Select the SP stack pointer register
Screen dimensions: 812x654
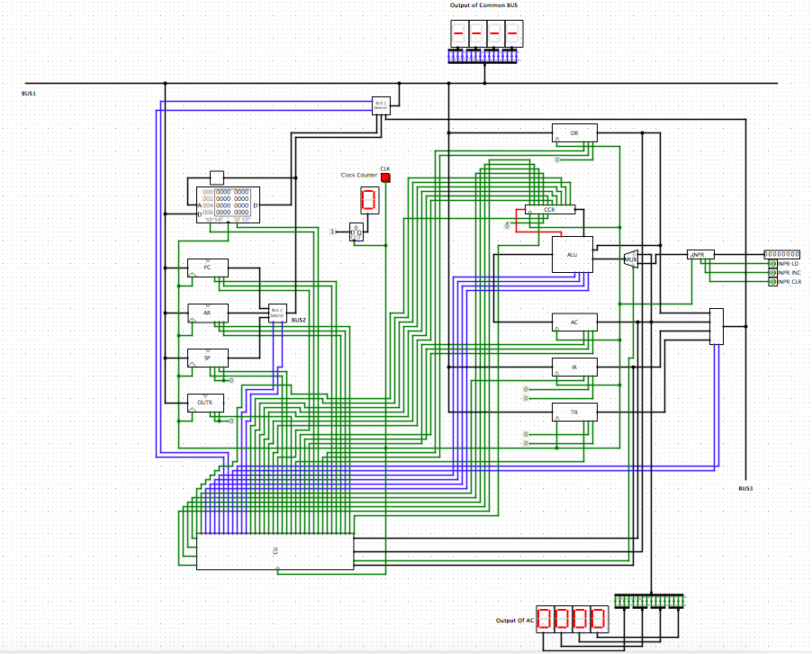point(207,358)
